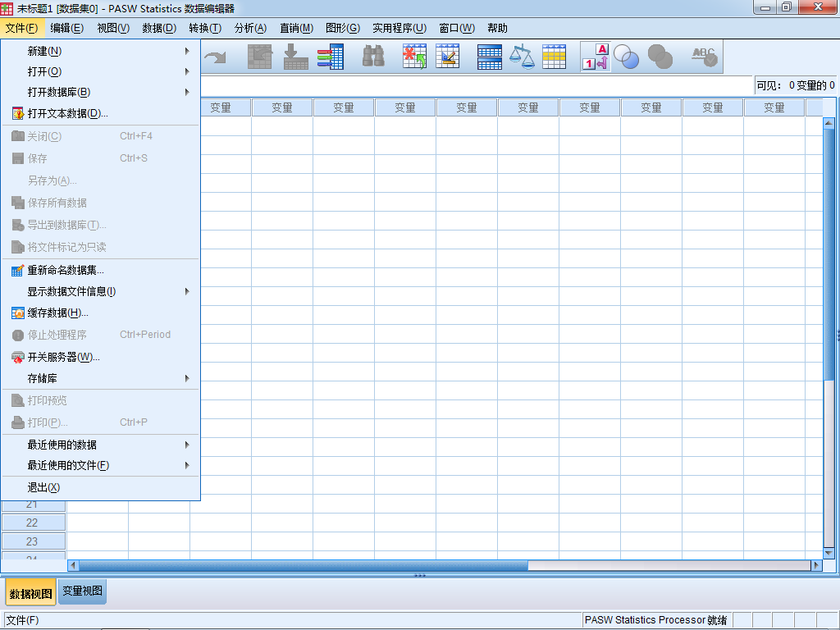Click the 保存 Ctrl+S menu entry
840x630 pixels.
101,158
